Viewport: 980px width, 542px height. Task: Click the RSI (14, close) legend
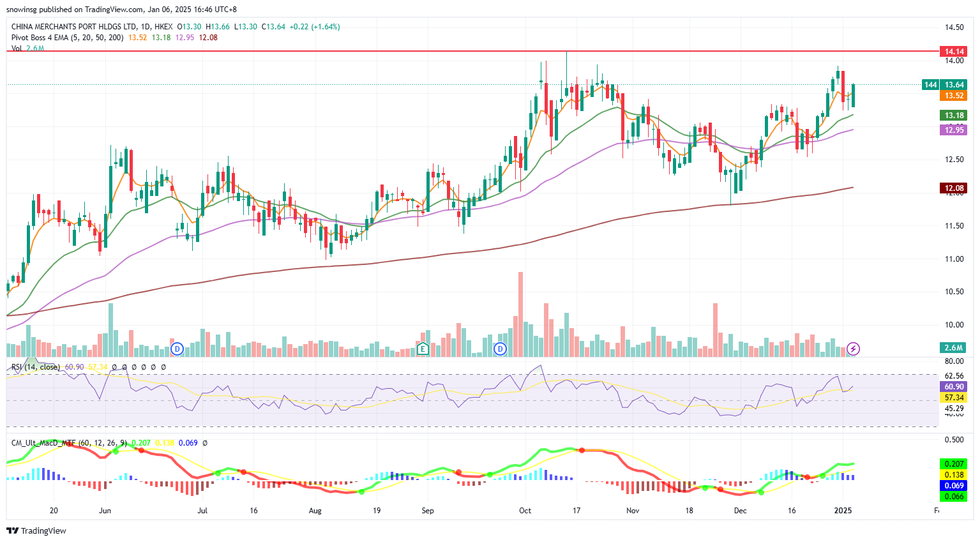pyautogui.click(x=36, y=367)
